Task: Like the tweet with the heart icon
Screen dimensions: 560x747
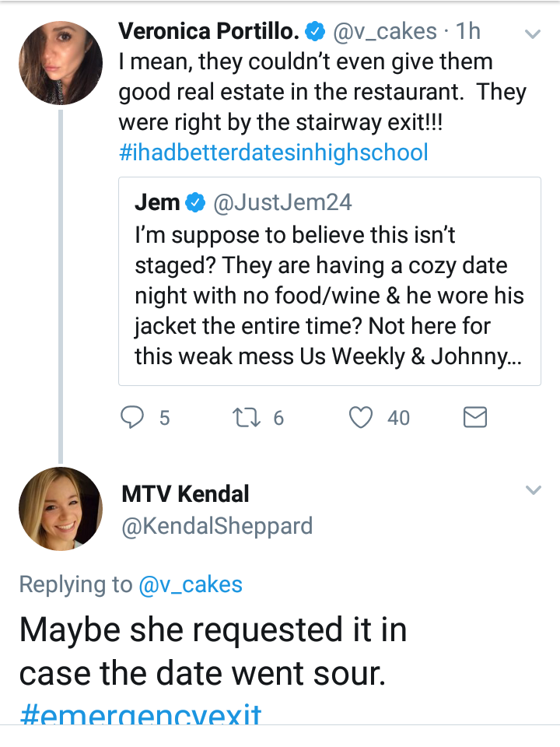Action: pos(361,418)
